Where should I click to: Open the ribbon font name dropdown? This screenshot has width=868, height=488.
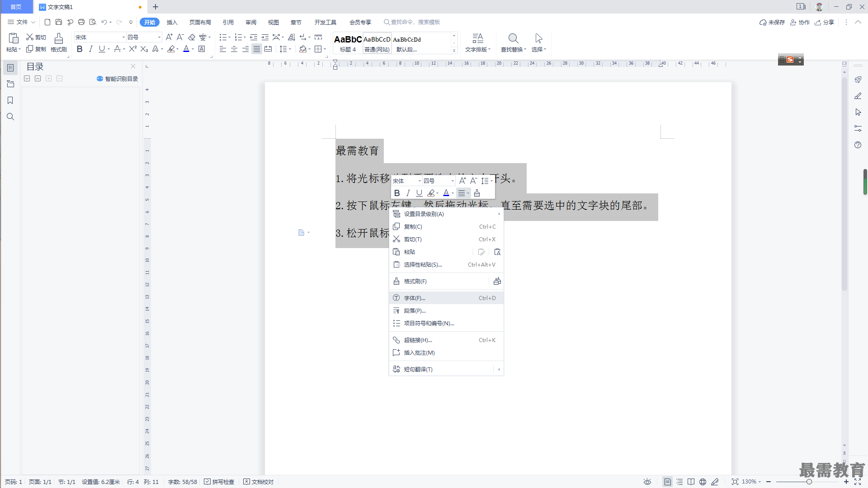coord(123,37)
